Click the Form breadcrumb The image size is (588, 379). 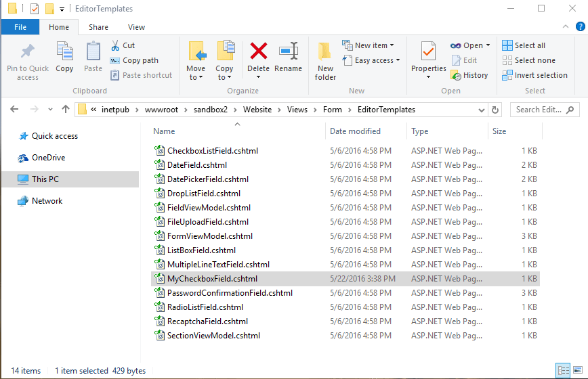[332, 110]
